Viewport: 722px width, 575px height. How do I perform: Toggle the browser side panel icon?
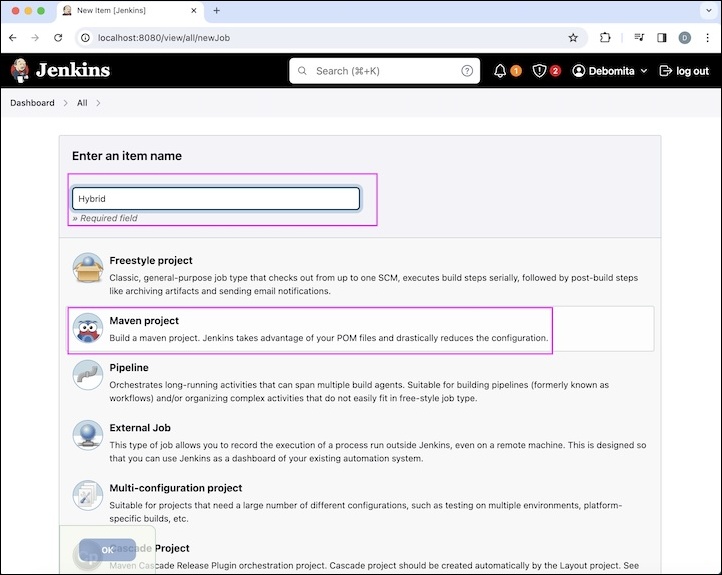(x=662, y=38)
